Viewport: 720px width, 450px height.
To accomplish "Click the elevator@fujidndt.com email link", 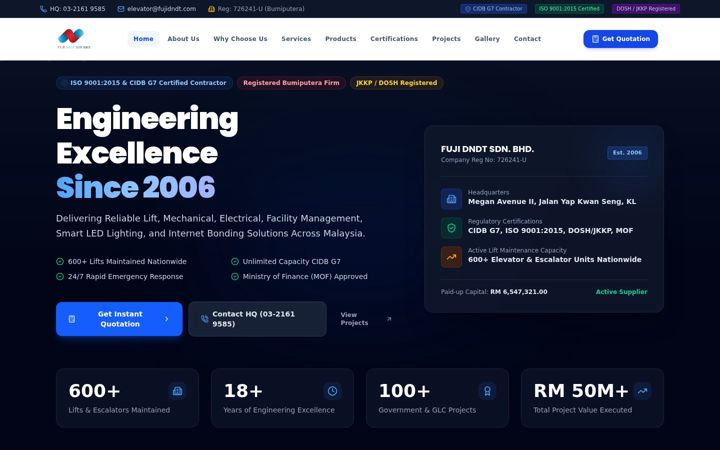I will [x=157, y=9].
